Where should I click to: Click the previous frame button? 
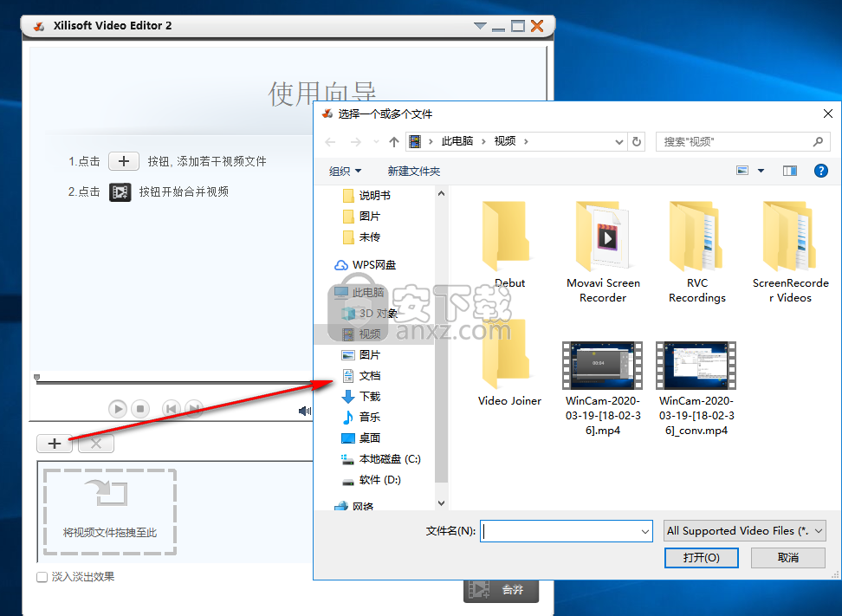click(x=172, y=409)
